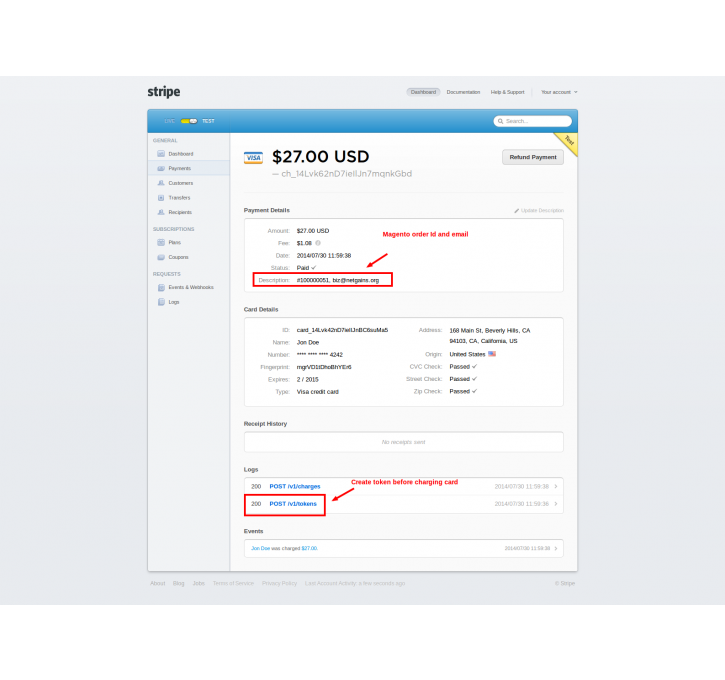Click the Refund Payment button
725x680 pixels.
(533, 158)
